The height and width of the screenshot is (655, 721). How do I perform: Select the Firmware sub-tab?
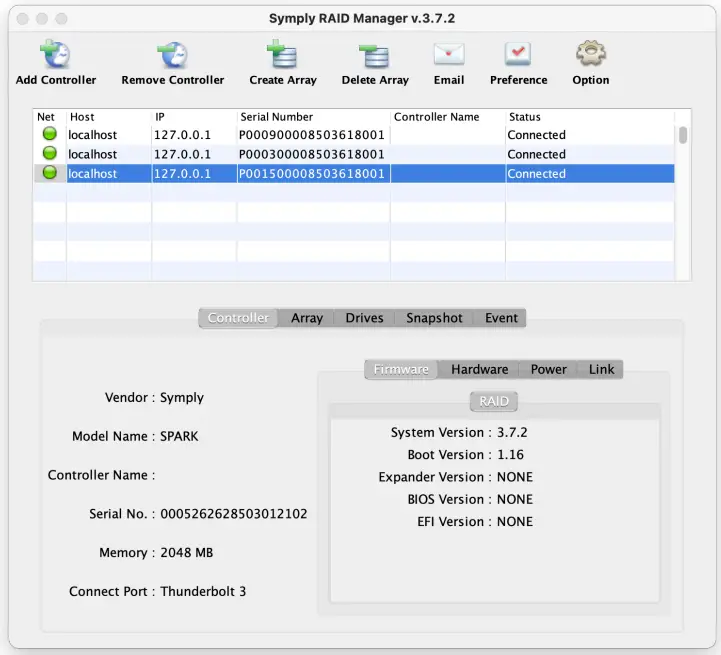(401, 369)
